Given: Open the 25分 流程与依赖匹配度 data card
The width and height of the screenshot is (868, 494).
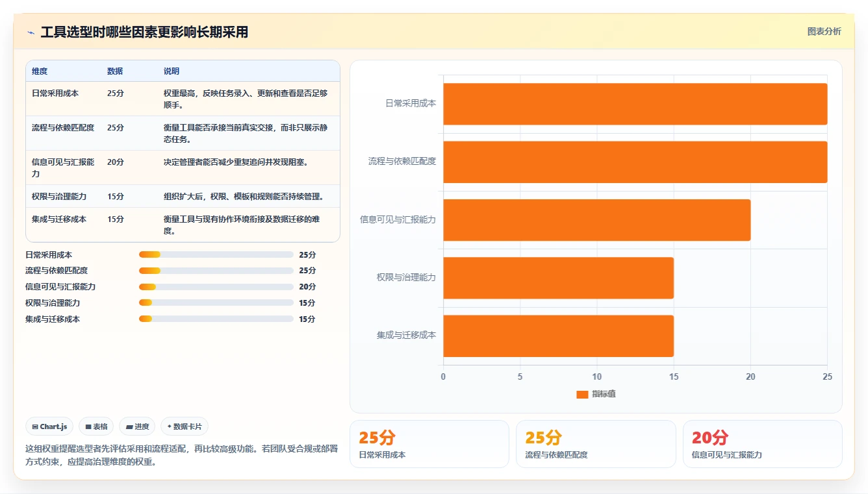Looking at the screenshot, I should (x=596, y=444).
